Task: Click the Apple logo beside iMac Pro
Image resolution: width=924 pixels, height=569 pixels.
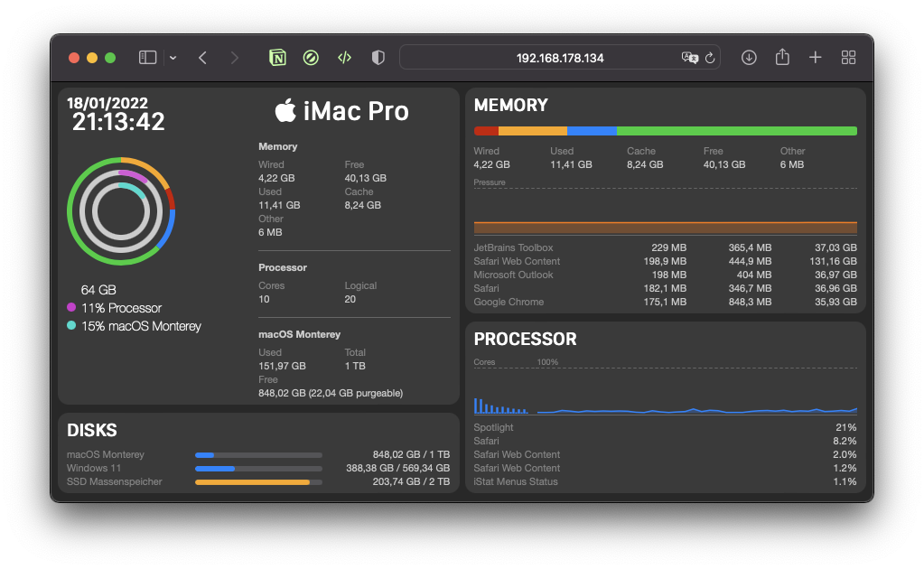Action: 285,110
